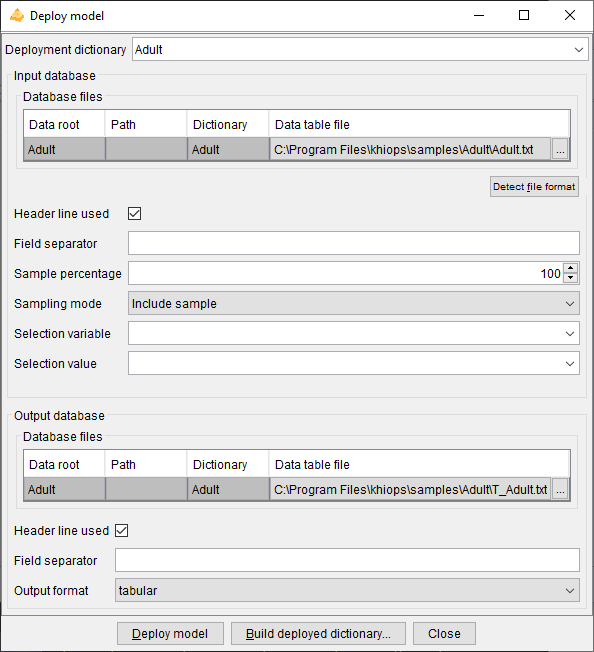This screenshot has height=652, width=594.
Task: Expand the Output format dropdown
Action: click(x=347, y=590)
